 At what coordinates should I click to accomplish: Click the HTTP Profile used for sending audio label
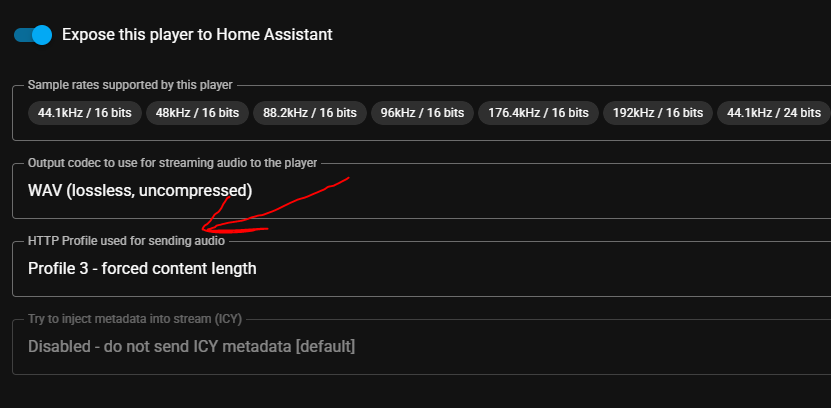126,241
